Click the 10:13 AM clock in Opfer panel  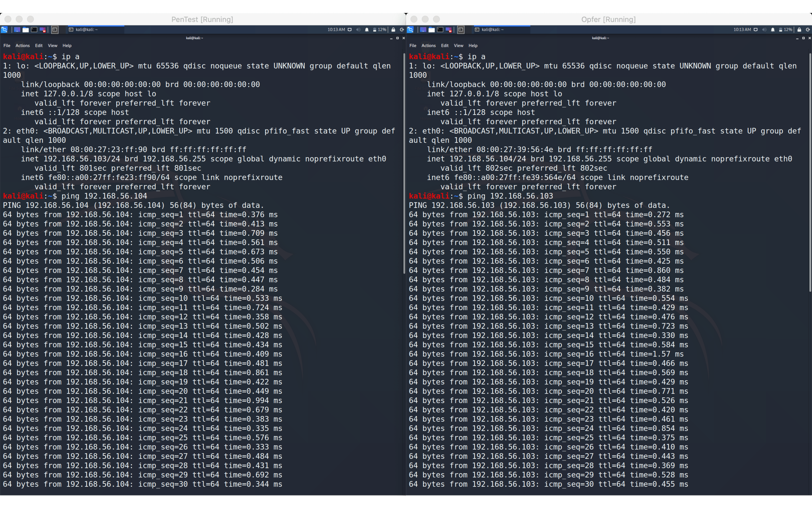click(742, 30)
